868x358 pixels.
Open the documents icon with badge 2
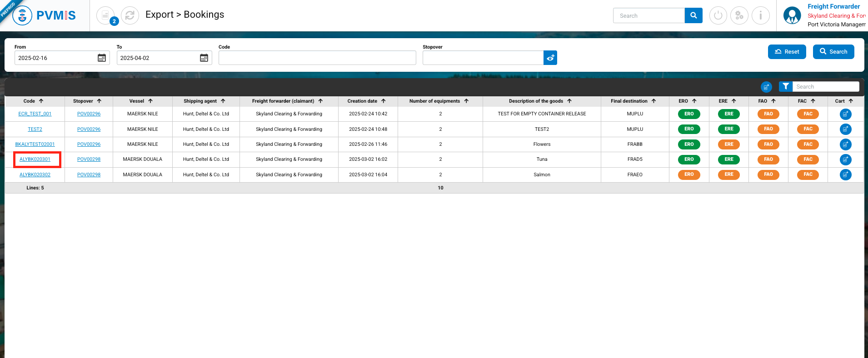(105, 15)
